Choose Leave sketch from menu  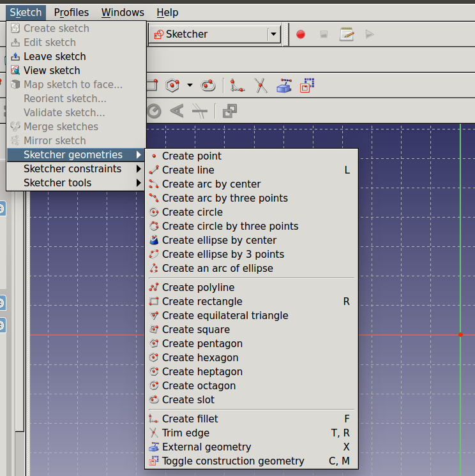[76, 56]
